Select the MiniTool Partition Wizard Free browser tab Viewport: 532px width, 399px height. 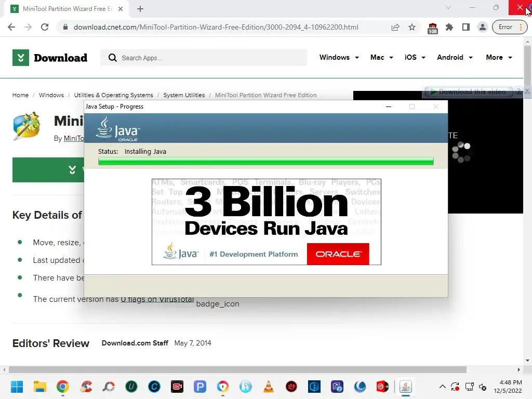66,9
